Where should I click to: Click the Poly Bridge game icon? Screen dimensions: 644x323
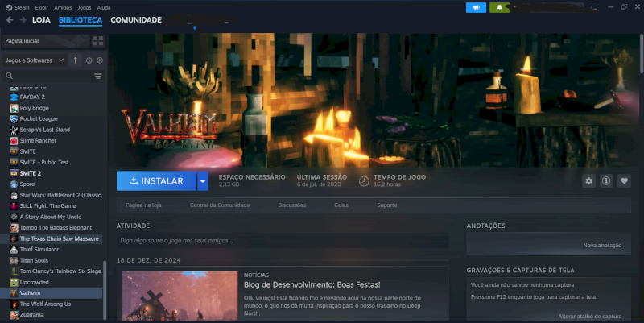(14, 108)
